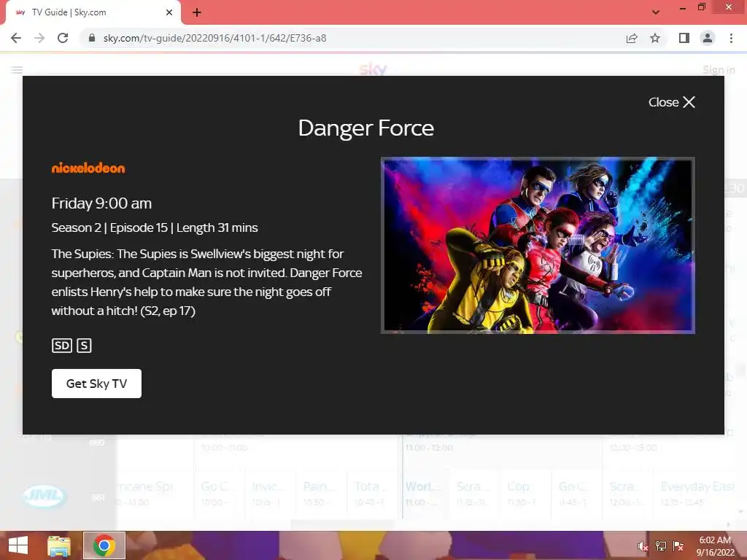Screen dimensions: 747x560
Task: Bookmark this page with the star
Action: (x=655, y=38)
